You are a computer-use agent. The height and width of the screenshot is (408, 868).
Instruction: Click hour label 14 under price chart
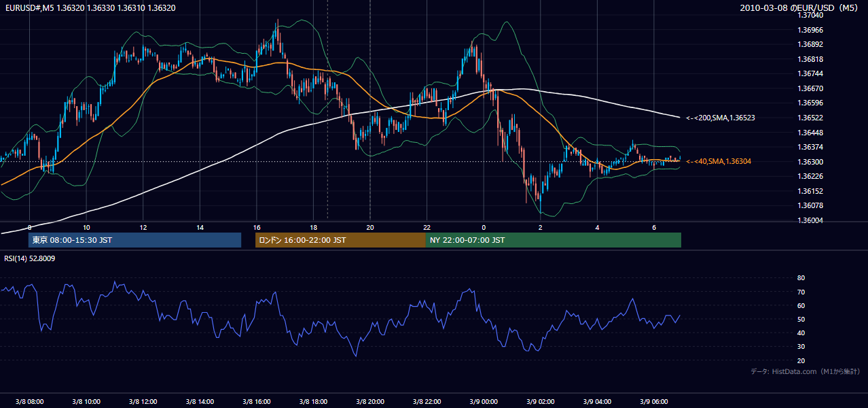pos(200,227)
